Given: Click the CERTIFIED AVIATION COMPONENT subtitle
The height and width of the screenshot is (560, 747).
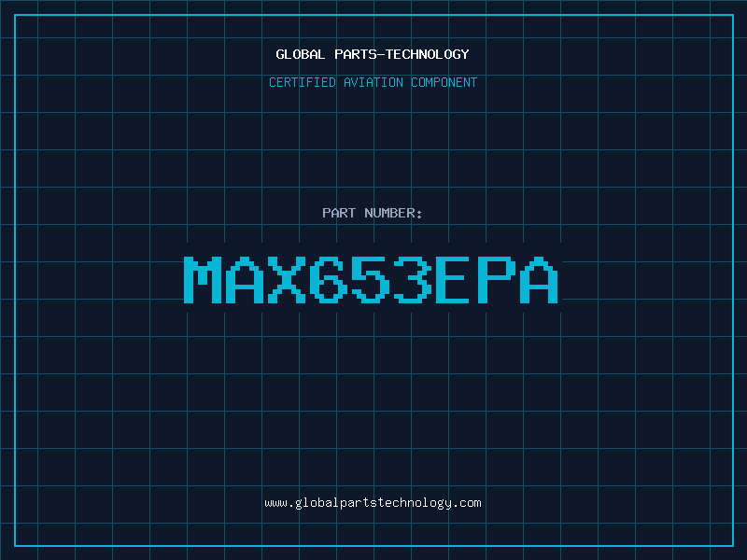Looking at the screenshot, I should coord(373,82).
